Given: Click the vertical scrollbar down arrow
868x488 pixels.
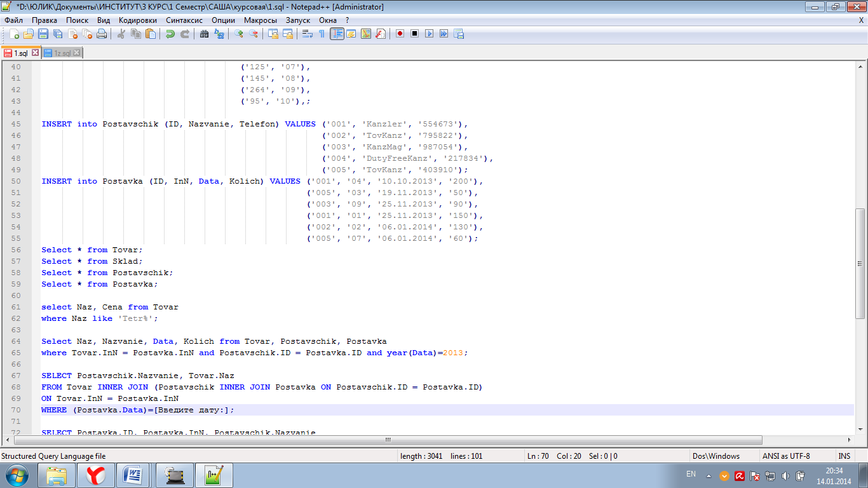Looking at the screenshot, I should coord(860,428).
